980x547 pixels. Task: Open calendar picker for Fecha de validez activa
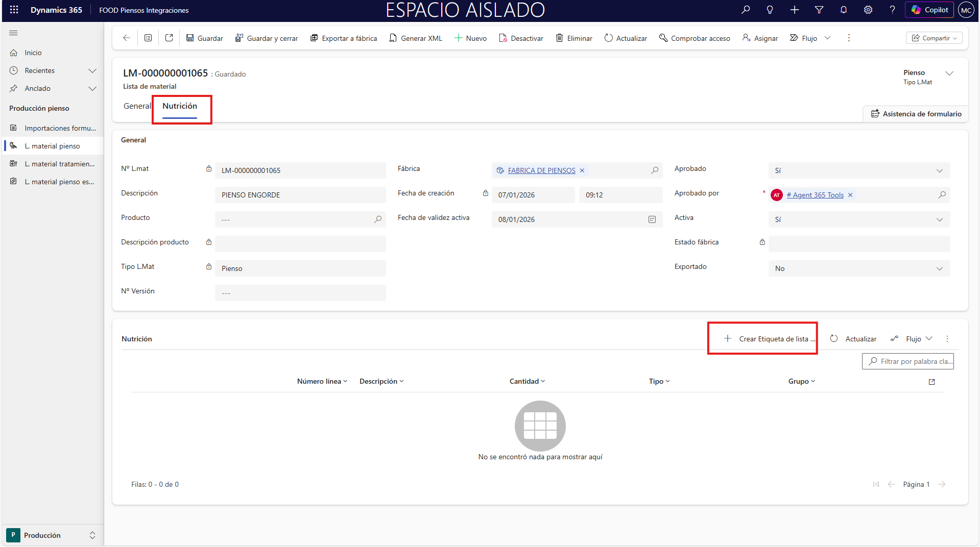point(652,219)
